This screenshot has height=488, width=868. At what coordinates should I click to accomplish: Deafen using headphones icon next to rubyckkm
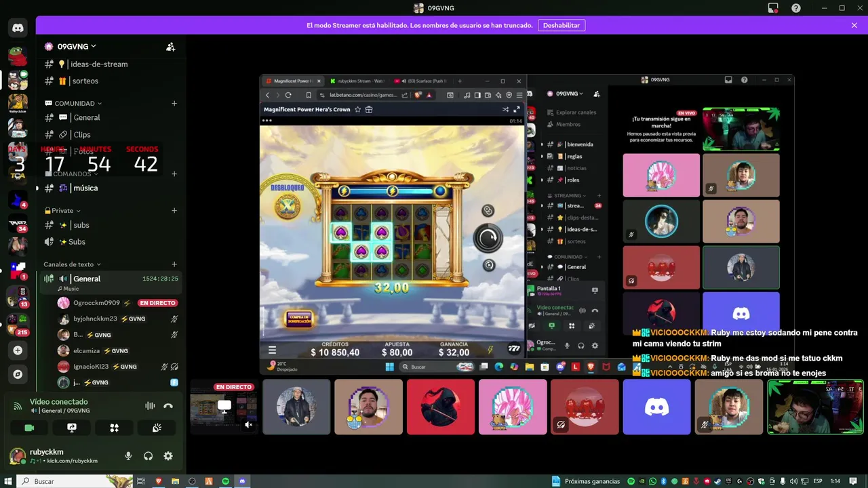[x=149, y=456]
